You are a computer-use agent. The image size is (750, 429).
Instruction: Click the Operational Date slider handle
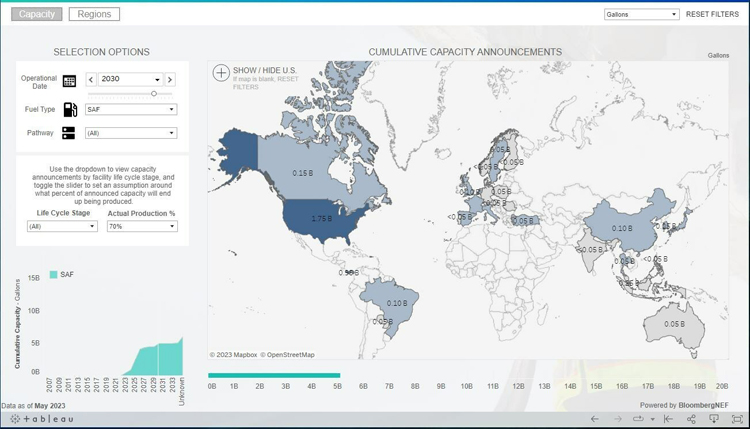pyautogui.click(x=154, y=94)
